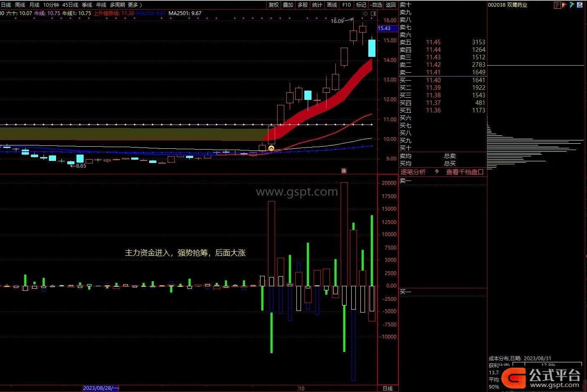The image size is (587, 392).
Task: Click the small panel toggle icon near 16.00
Action: point(373,14)
